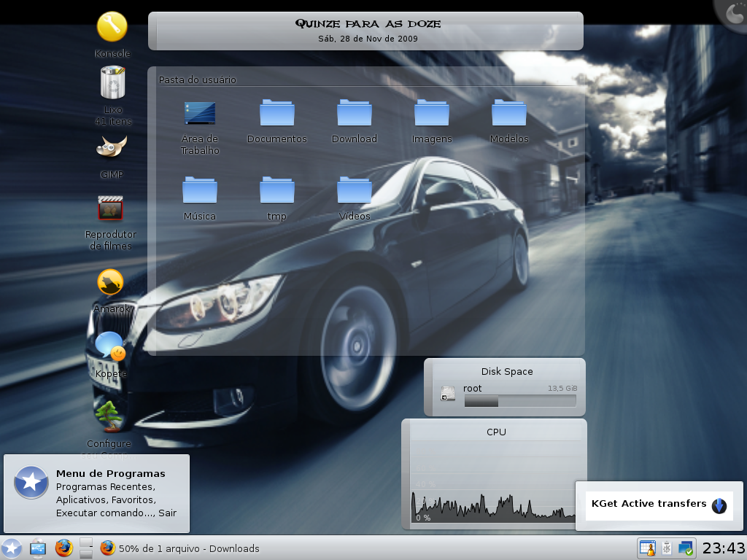This screenshot has height=560, width=747.
Task: Open the Kickoff star menu button
Action: [x=11, y=548]
